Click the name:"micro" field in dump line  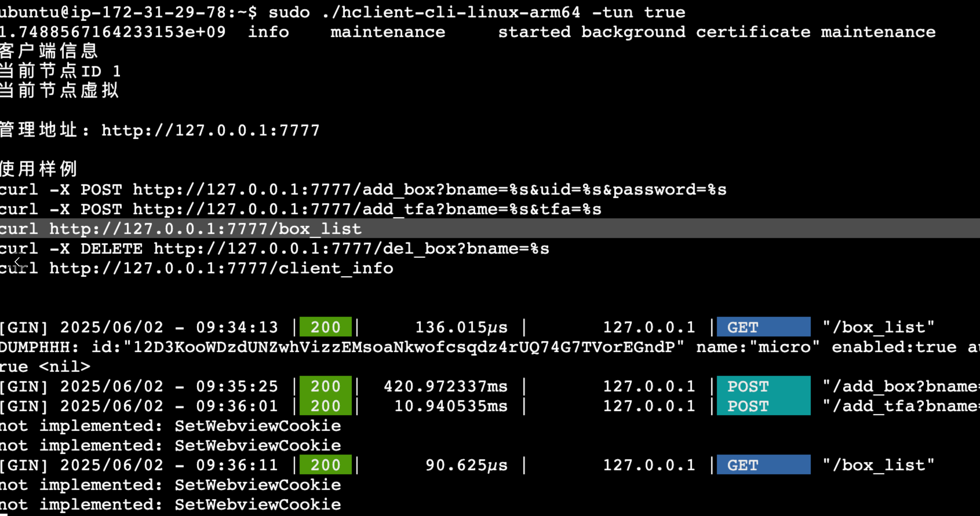click(757, 347)
